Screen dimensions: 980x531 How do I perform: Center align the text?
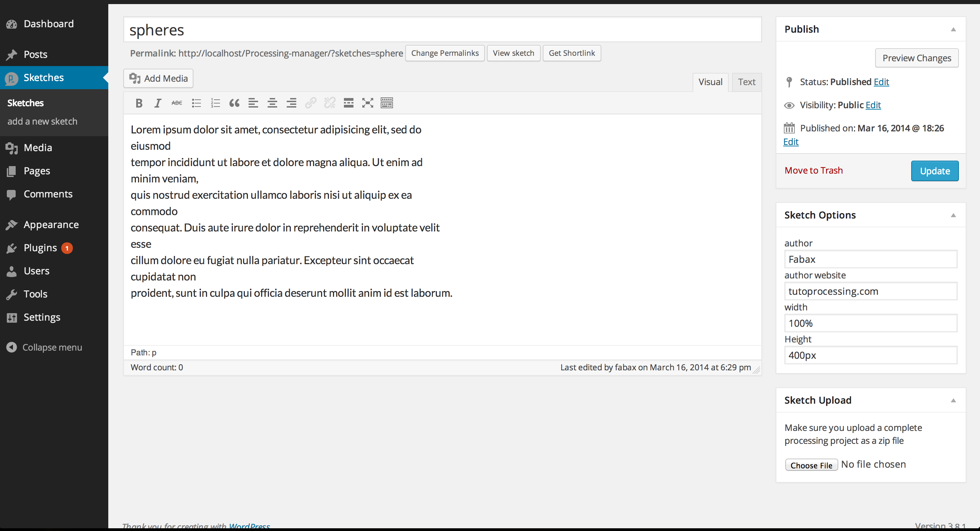pyautogui.click(x=272, y=103)
